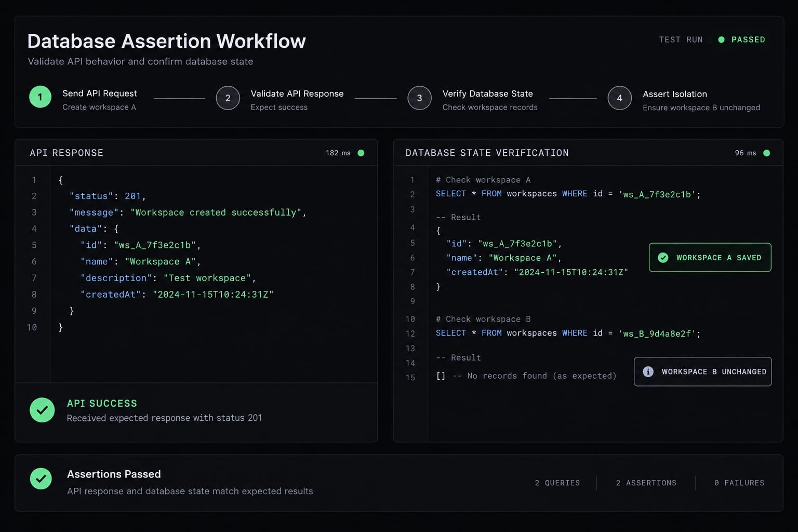Screen dimensions: 798x532
Task: Click the TEST RUN label
Action: [x=681, y=39]
